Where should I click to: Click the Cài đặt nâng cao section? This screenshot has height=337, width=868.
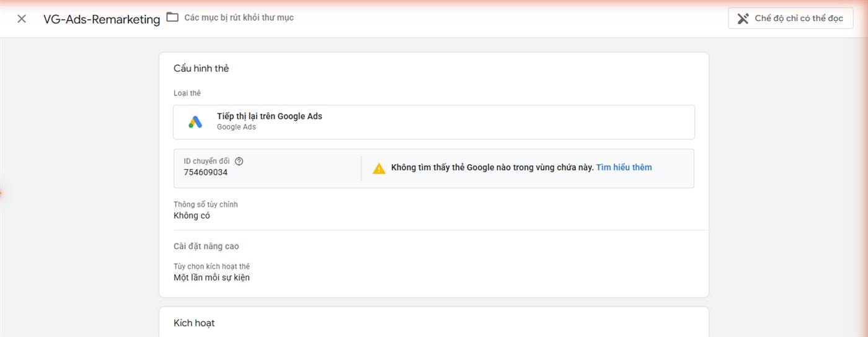tap(206, 246)
